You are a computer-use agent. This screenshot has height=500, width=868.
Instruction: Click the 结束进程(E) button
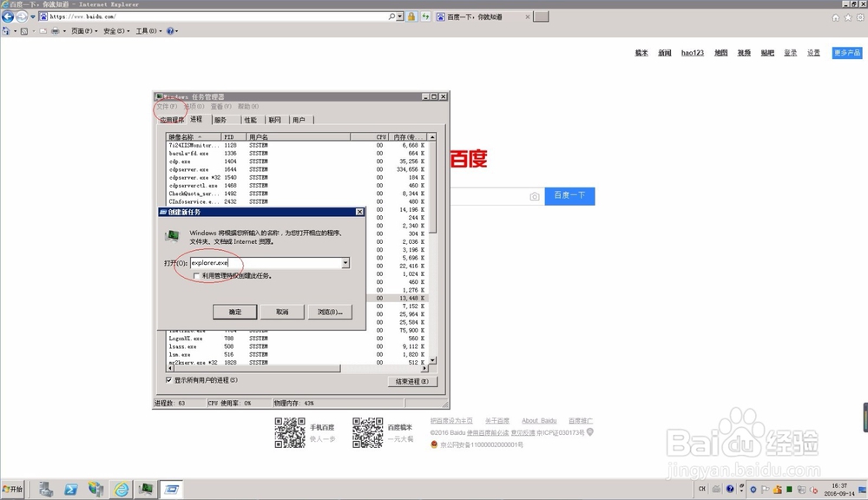pos(412,381)
